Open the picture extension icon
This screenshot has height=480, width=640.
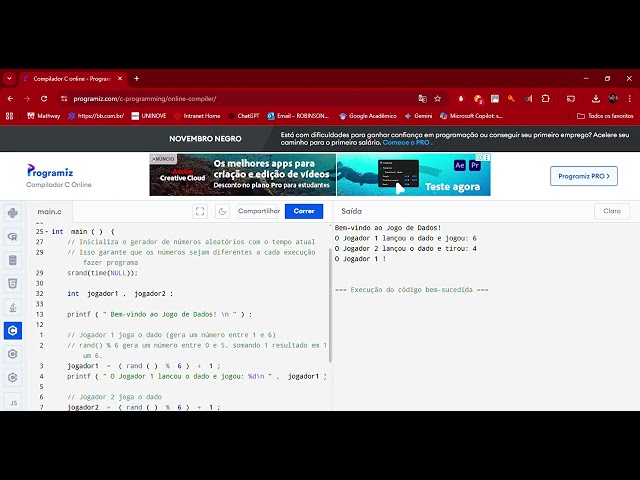tap(495, 99)
